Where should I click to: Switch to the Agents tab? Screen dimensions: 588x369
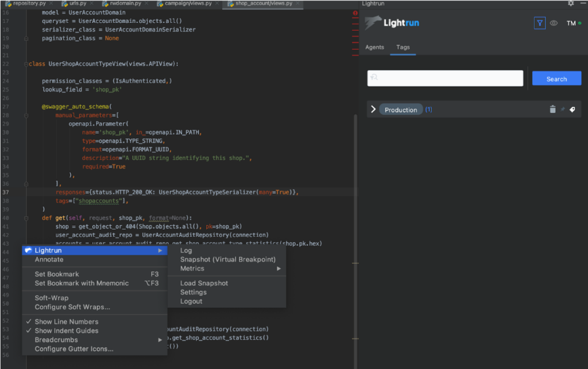374,47
